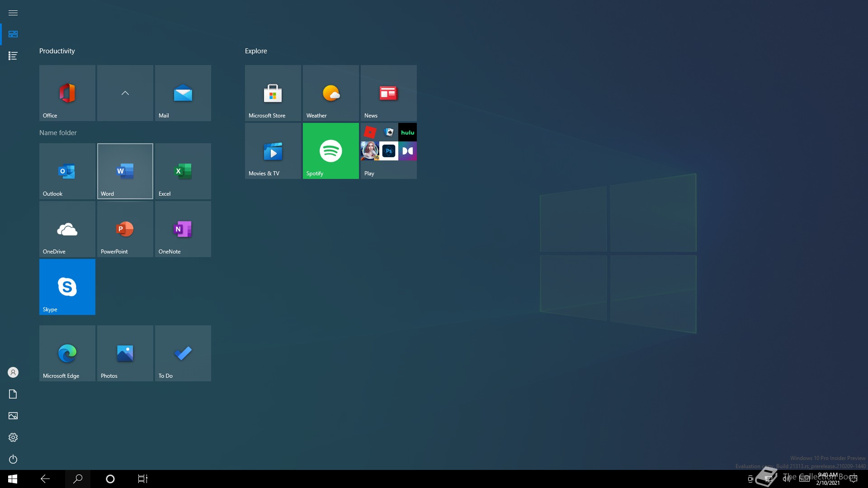The height and width of the screenshot is (488, 868).
Task: Collapse the open tile folder chevron
Action: 125,93
